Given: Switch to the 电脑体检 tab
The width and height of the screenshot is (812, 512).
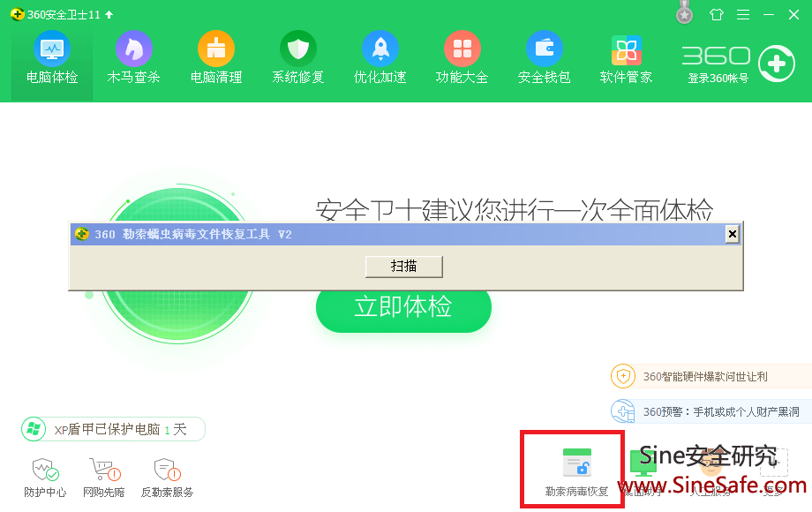Looking at the screenshot, I should point(52,57).
